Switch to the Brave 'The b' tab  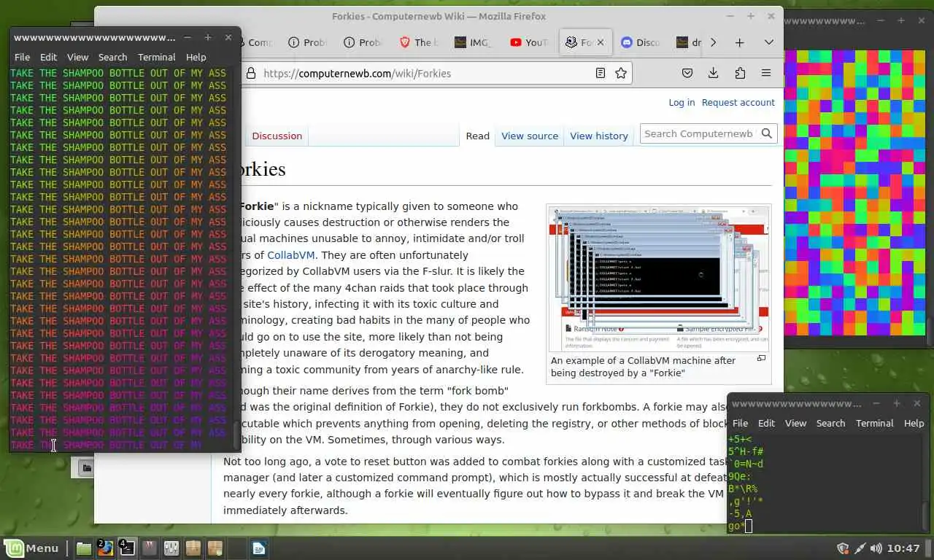[x=419, y=42]
